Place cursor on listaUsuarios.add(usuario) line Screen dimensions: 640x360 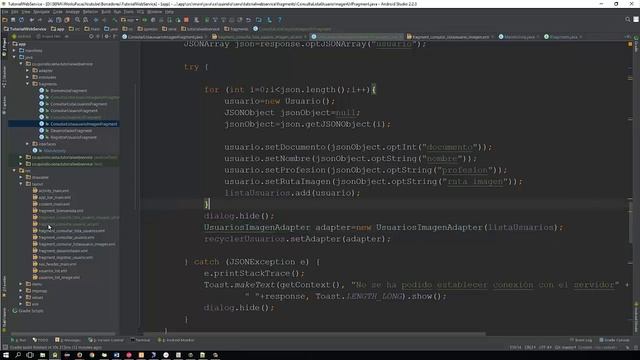[292, 193]
